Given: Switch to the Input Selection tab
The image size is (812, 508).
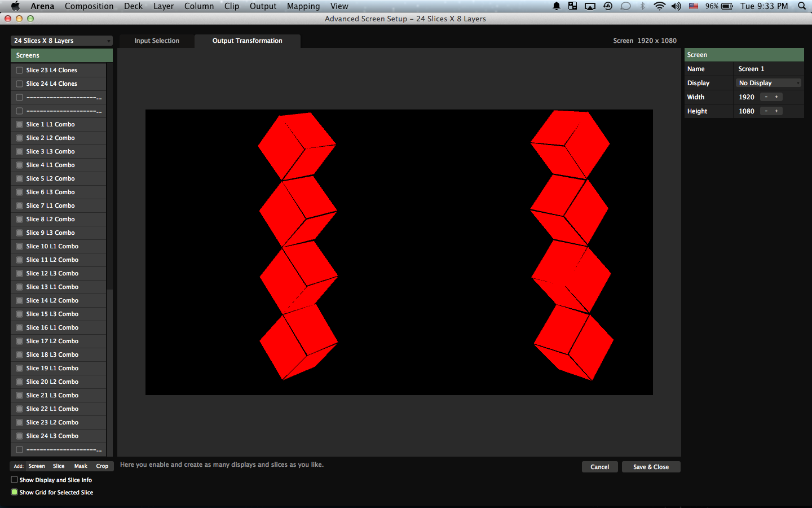Looking at the screenshot, I should (157, 41).
